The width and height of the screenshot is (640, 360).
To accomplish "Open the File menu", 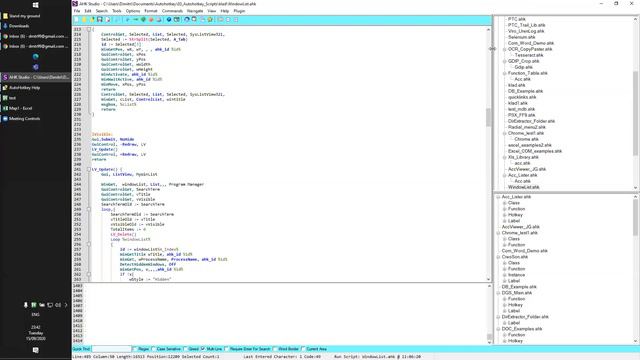I will point(77,11).
